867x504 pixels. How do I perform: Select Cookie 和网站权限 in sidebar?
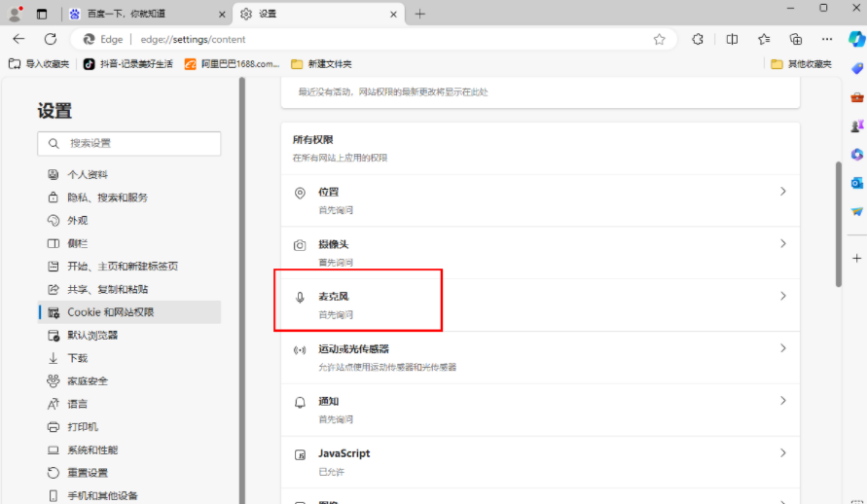tap(129, 312)
